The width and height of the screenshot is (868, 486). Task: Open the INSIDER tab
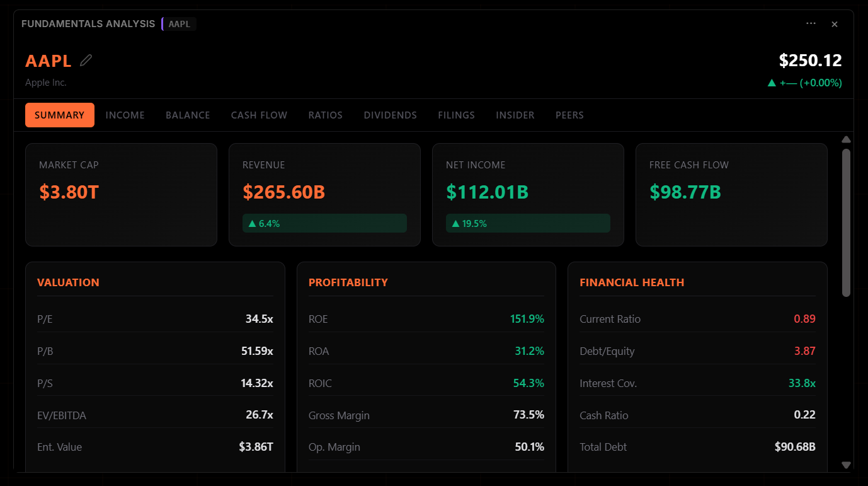coord(515,115)
